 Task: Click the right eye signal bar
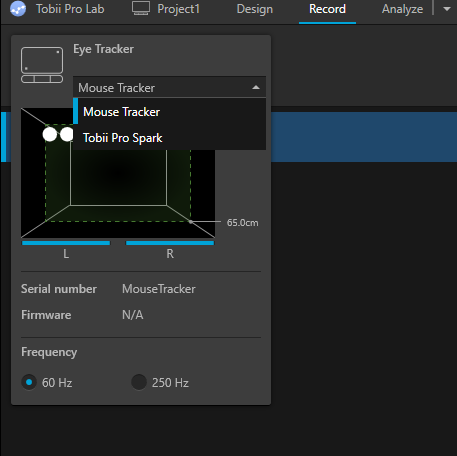click(170, 243)
